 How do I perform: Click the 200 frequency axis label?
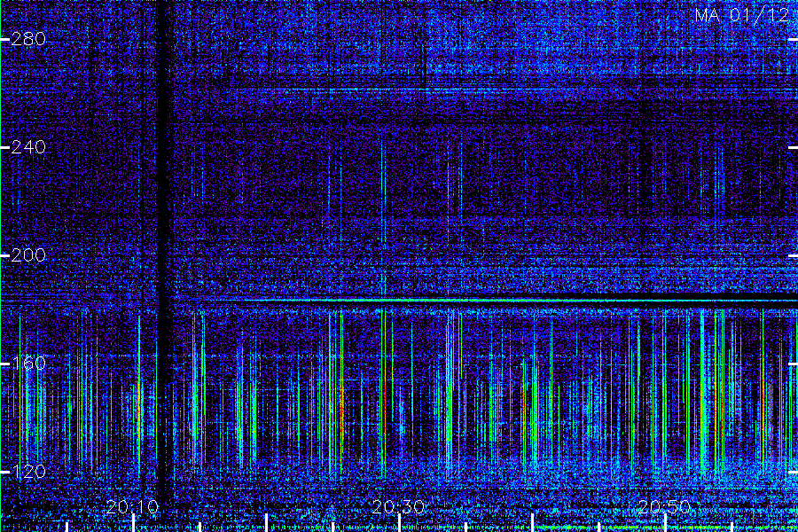[x=28, y=255]
